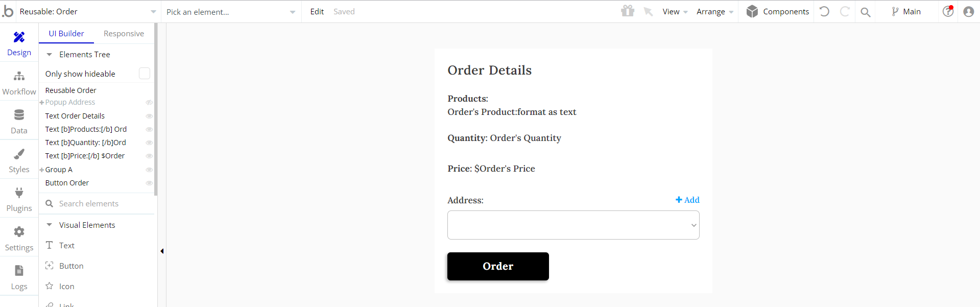Click the Search elements input field
980x307 pixels.
(97, 203)
